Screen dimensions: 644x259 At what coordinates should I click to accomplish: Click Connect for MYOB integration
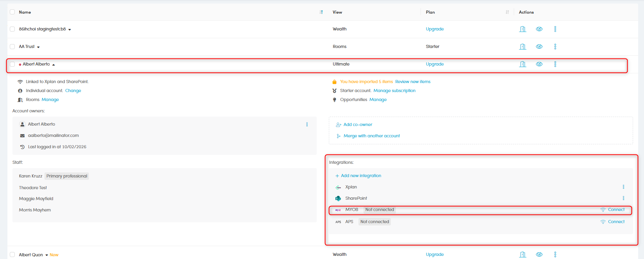tap(616, 210)
